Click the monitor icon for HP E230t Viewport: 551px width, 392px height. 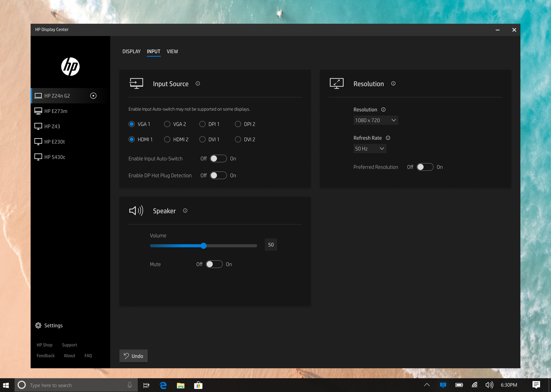pos(38,142)
